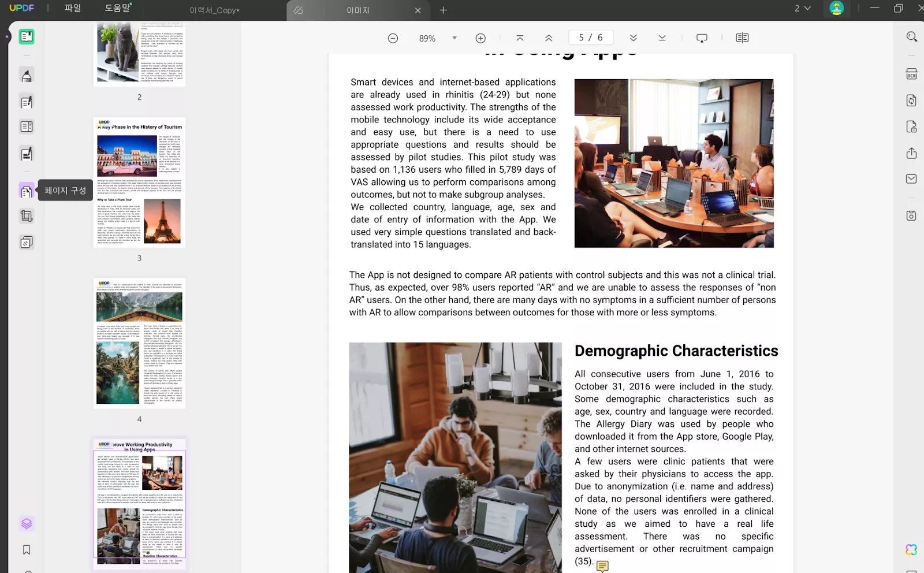The width and height of the screenshot is (924, 573).
Task: Click the paragraph starting 'The App is not designed'
Action: click(562, 293)
